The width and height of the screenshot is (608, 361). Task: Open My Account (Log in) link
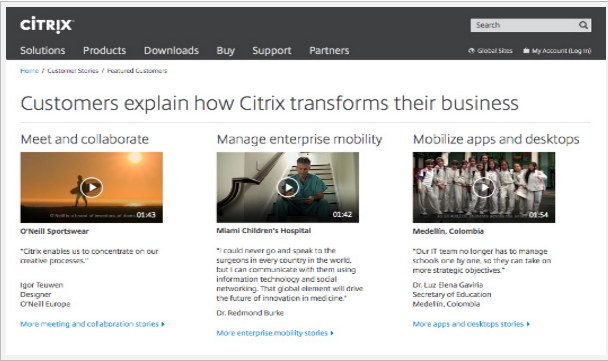coord(561,51)
